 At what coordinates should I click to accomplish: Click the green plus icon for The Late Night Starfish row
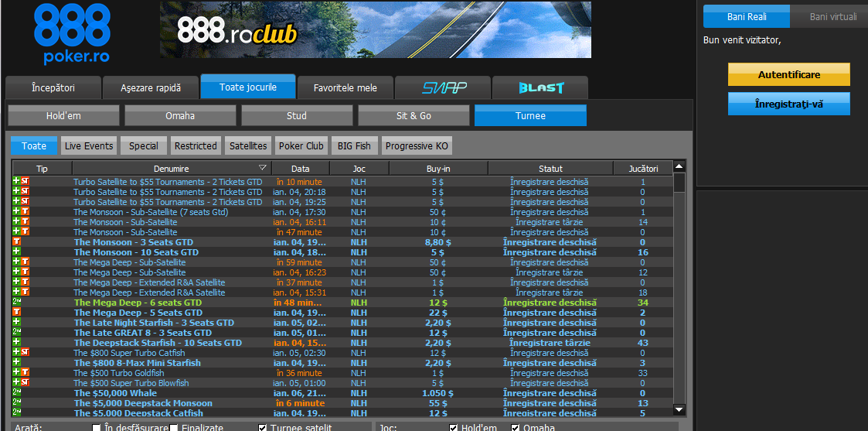[x=16, y=323]
